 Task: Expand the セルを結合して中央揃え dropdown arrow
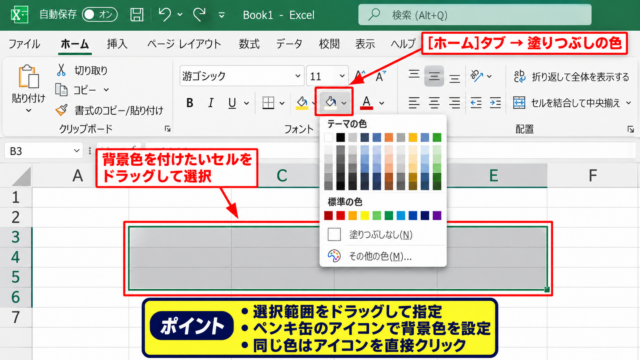coord(629,103)
